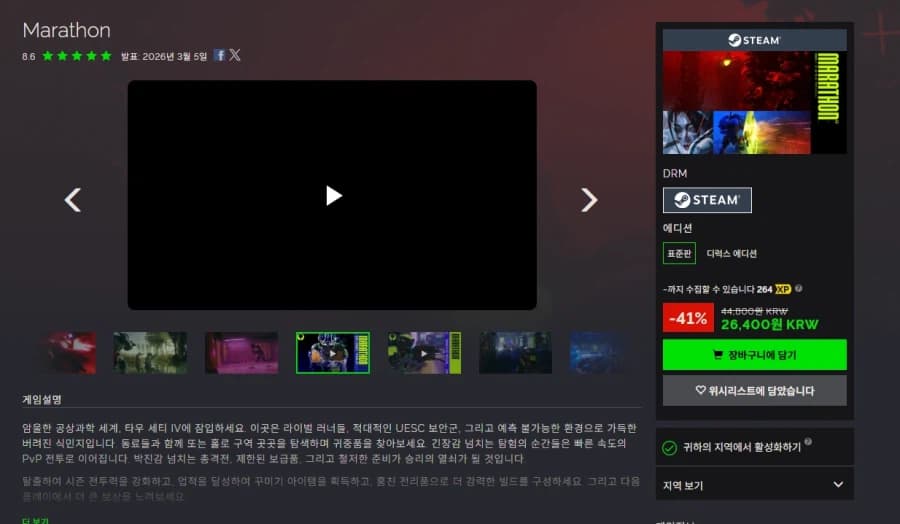Click the 게임설명 section heading
900x524 pixels.
tap(42, 399)
